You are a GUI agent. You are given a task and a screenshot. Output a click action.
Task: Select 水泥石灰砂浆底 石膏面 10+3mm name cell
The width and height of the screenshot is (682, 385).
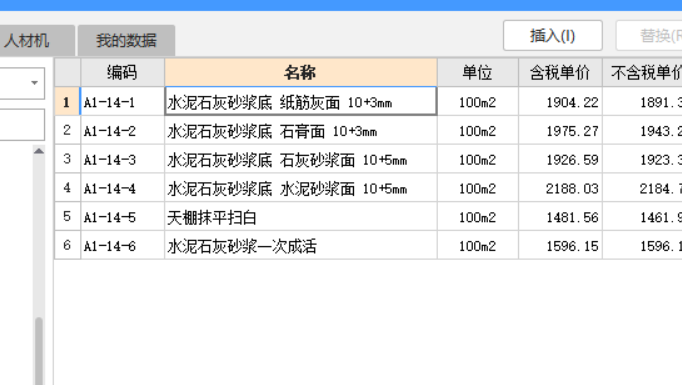pyautogui.click(x=301, y=130)
